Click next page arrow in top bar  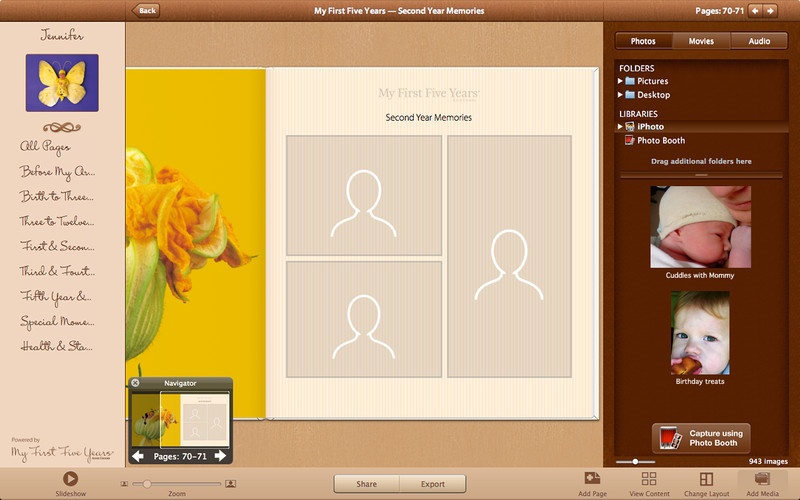[782, 10]
